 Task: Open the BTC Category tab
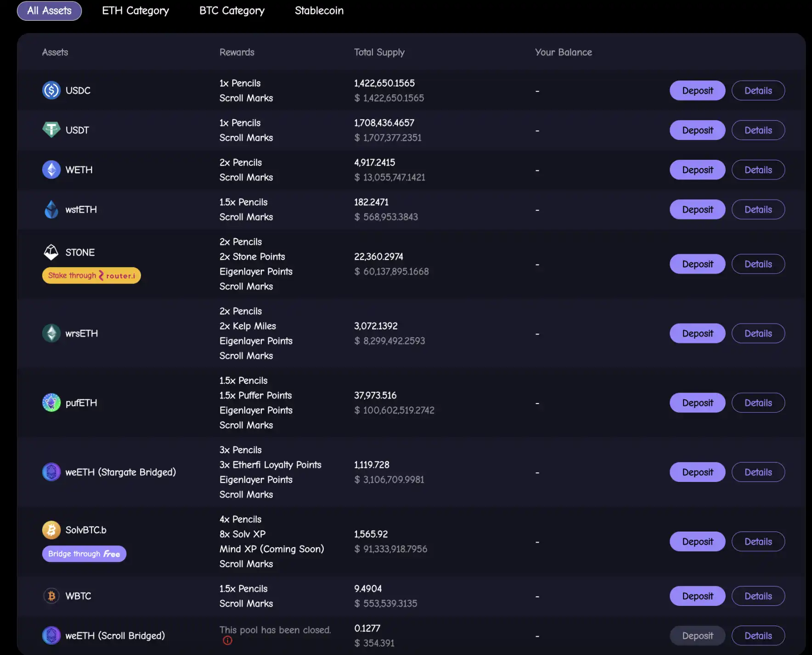232,11
